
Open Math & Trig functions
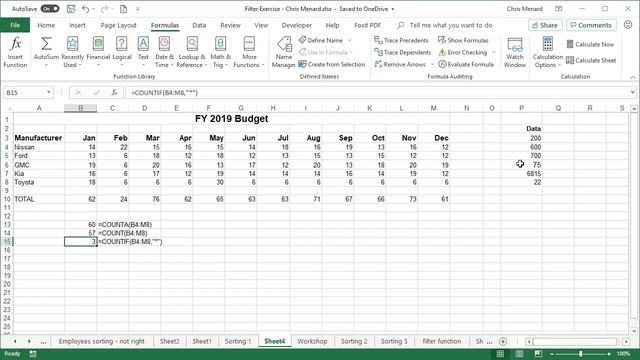[220, 52]
